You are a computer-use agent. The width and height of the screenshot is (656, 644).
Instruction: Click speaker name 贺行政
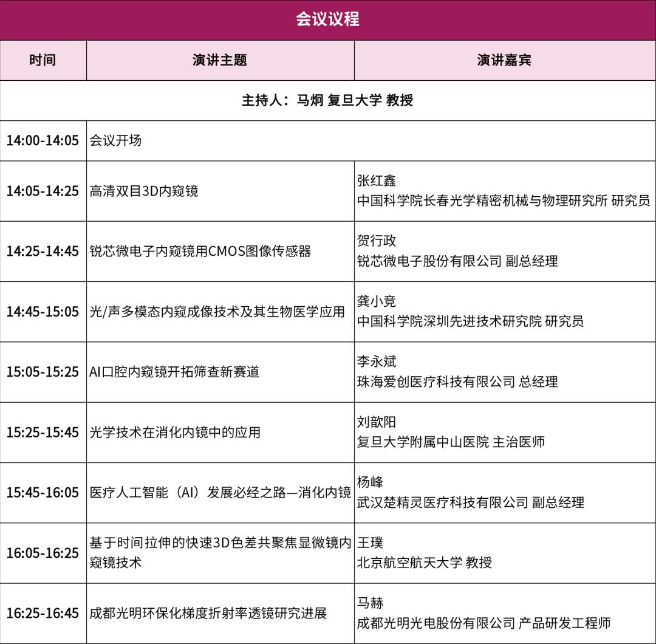pos(377,241)
